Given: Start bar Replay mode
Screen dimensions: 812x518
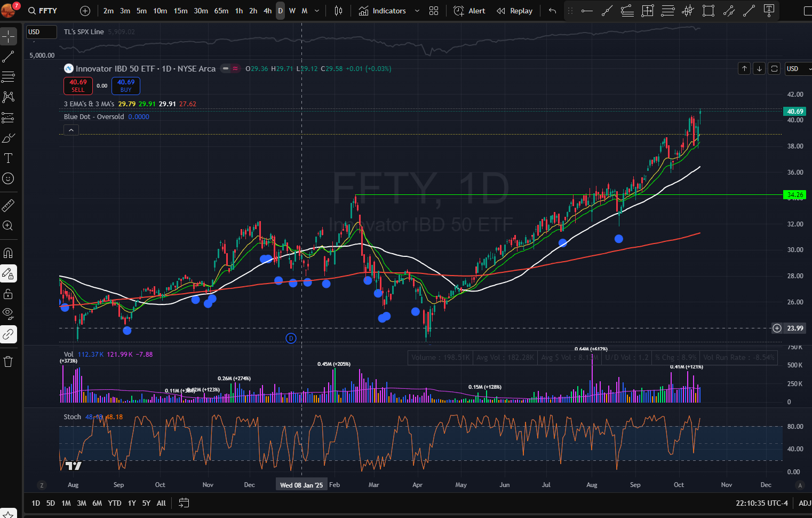Looking at the screenshot, I should tap(515, 11).
